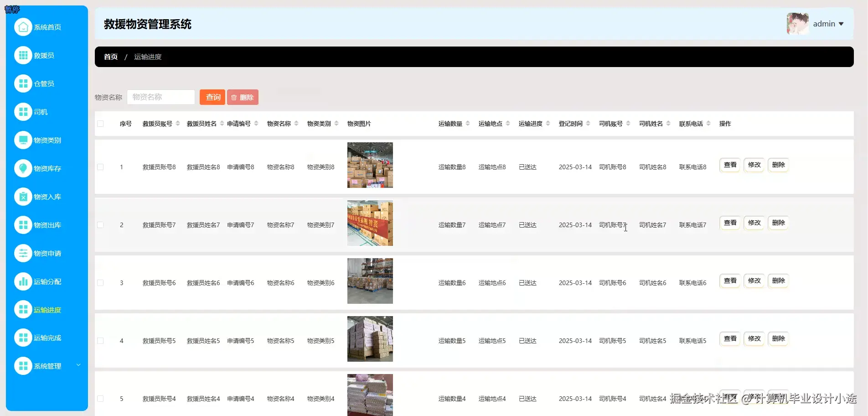
Task: Open 物资申请 menu item
Action: tap(47, 253)
